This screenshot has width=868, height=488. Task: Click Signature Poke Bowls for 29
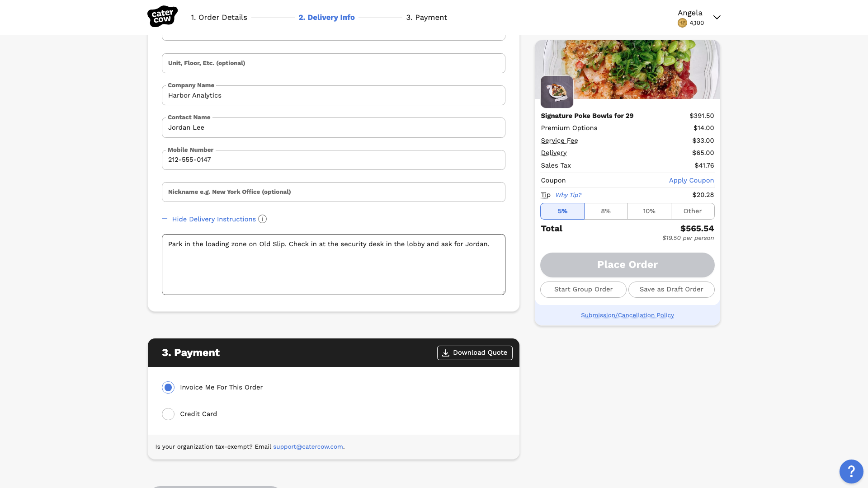(587, 116)
